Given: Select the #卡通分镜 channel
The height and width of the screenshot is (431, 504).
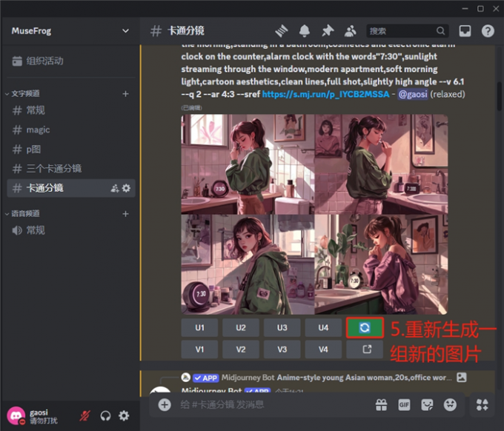Looking at the screenshot, I should click(x=70, y=188).
